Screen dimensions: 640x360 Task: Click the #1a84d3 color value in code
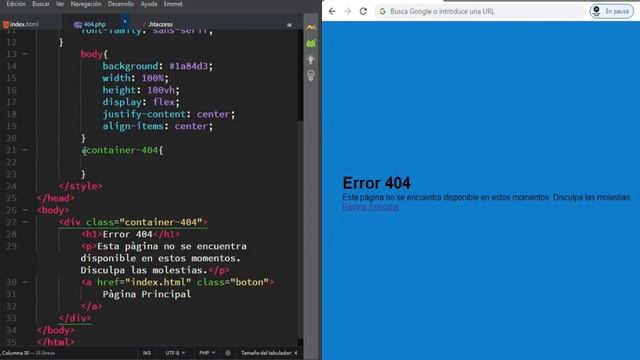(189, 66)
